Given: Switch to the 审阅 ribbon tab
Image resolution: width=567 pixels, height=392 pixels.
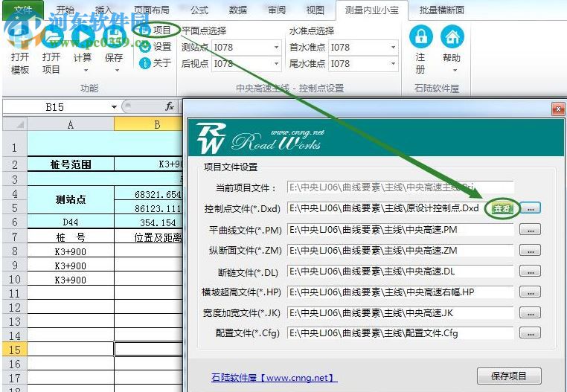Looking at the screenshot, I should [x=277, y=10].
